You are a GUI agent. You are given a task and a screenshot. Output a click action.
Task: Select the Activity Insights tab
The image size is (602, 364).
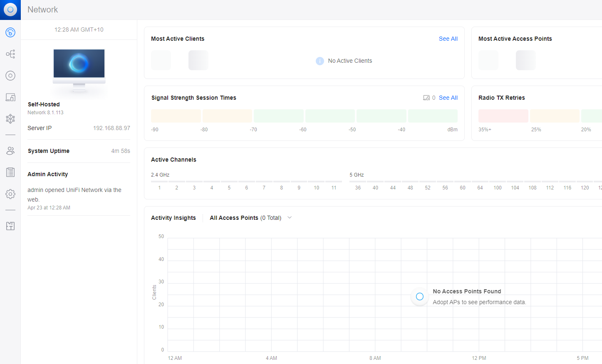click(173, 217)
